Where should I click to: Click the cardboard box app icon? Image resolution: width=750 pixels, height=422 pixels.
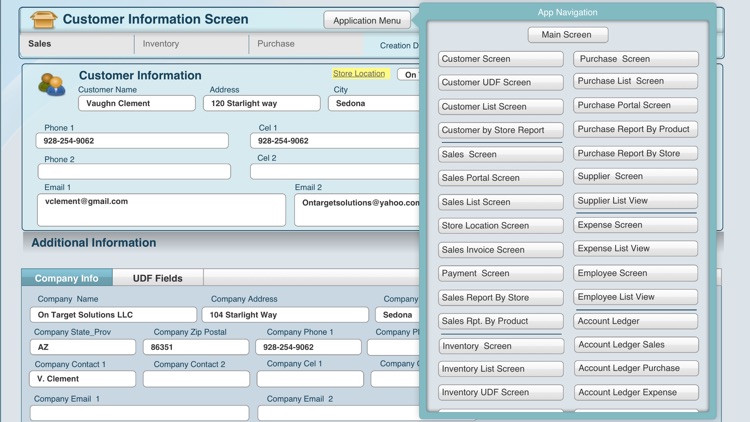click(43, 19)
